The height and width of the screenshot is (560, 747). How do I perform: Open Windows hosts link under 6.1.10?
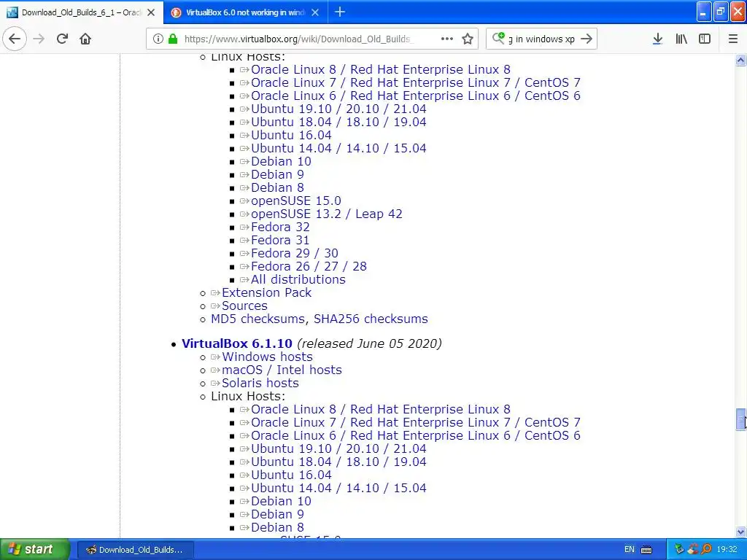coord(267,357)
